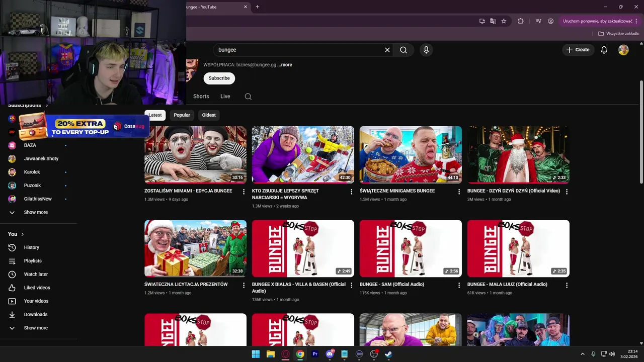This screenshot has height=362, width=644.
Task: Open the Liked videos thumbs-up icon
Action: pyautogui.click(x=12, y=288)
